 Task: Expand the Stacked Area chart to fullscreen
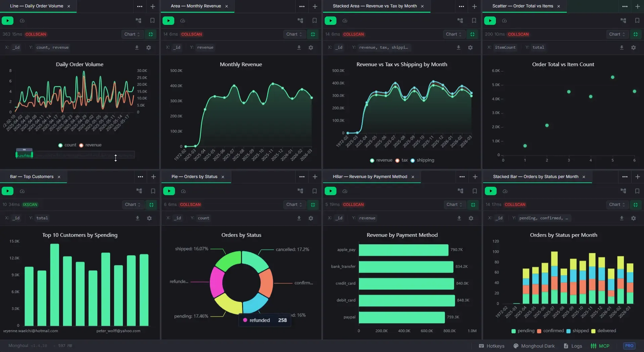[x=472, y=34]
